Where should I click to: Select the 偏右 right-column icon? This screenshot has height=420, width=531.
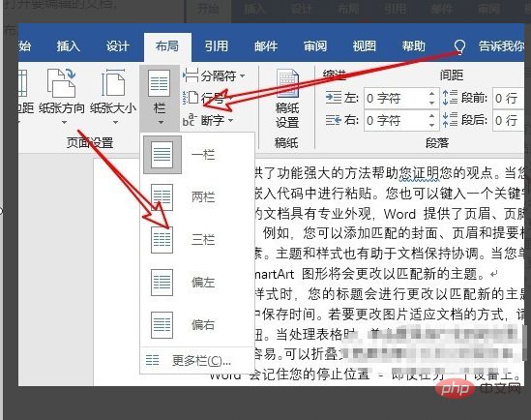click(162, 325)
